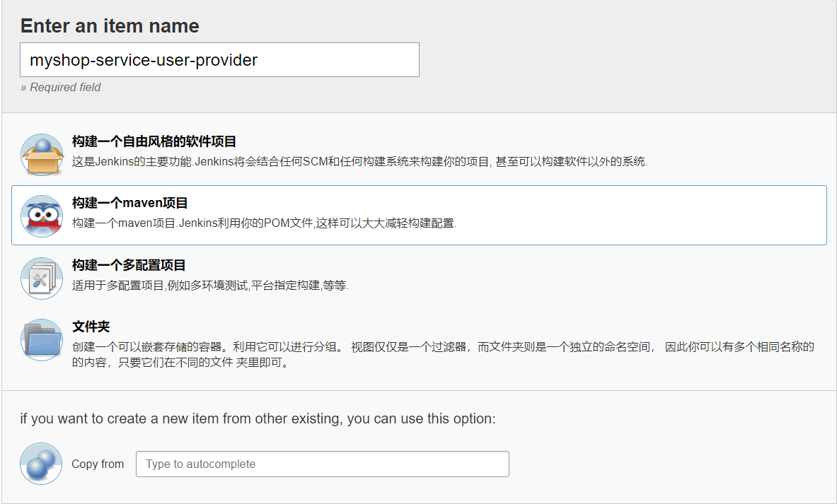Click the Copy from spheres icon
Screen dimensions: 837x504
click(x=42, y=464)
